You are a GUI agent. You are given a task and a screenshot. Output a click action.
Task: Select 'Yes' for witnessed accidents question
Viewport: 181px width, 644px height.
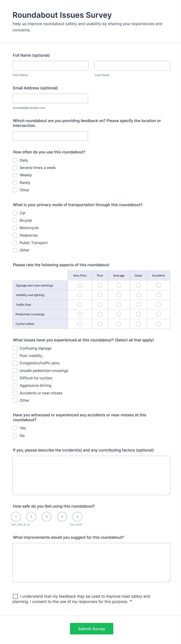[x=15, y=428]
